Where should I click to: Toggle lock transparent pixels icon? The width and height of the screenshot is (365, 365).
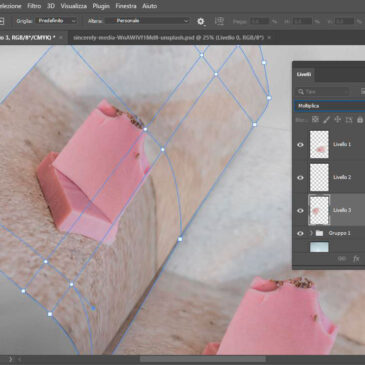click(x=315, y=119)
